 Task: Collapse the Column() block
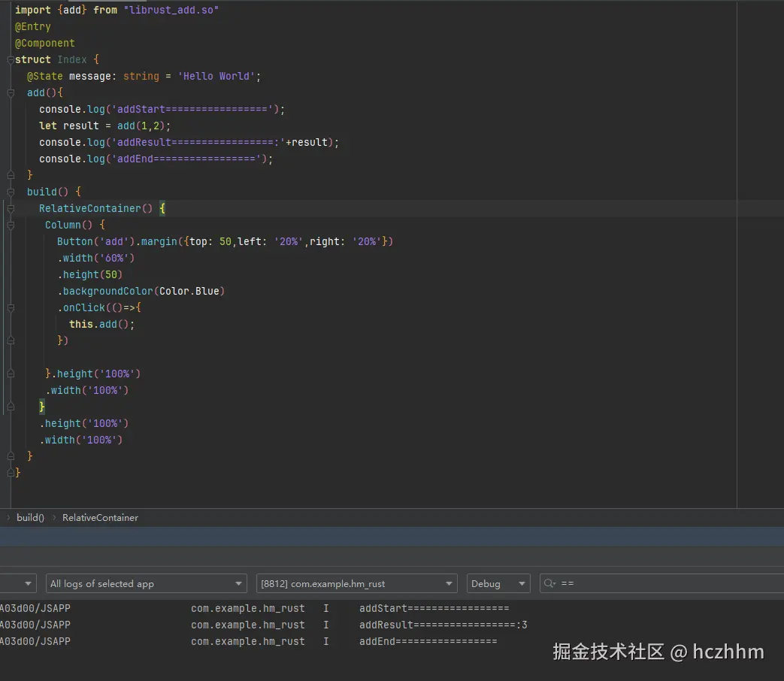point(11,225)
